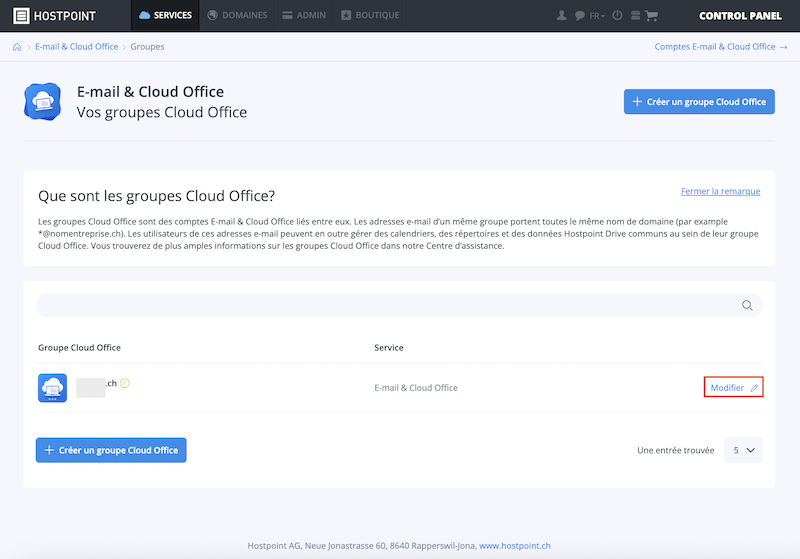
Task: Click the group row cloud icon
Action: click(x=53, y=388)
